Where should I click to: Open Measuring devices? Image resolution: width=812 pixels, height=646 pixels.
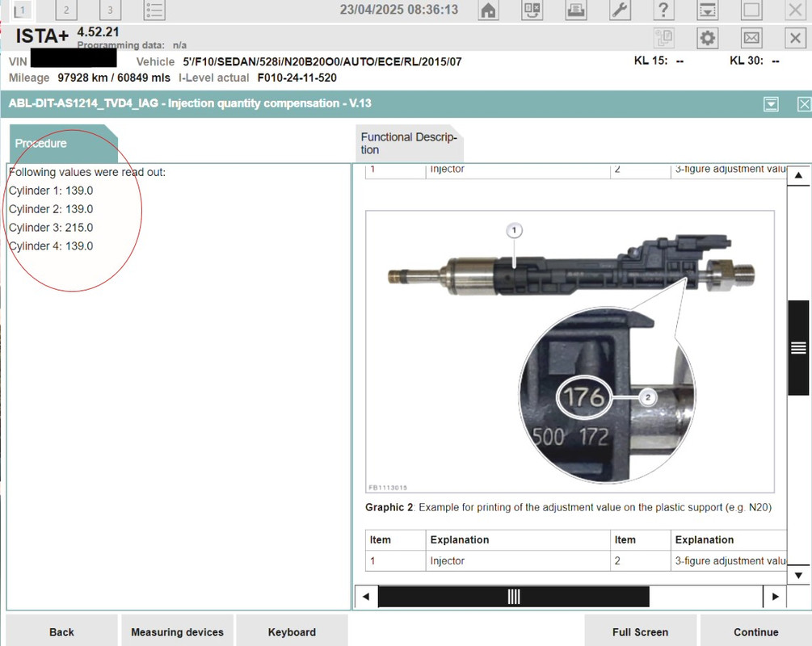click(x=177, y=631)
